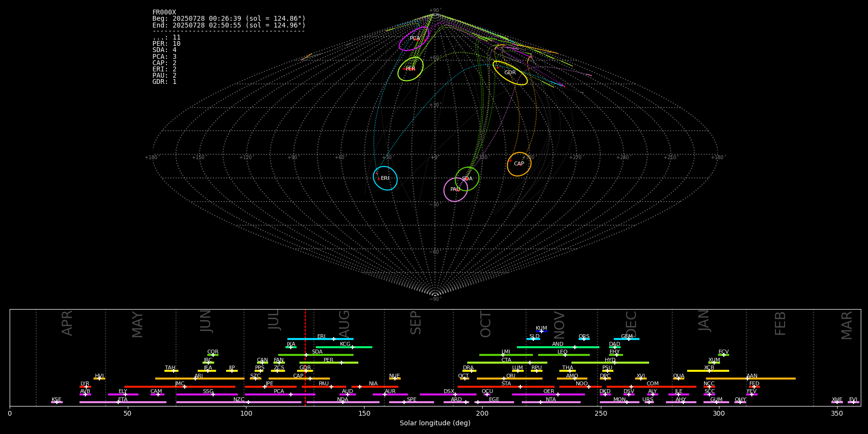Click the +210 longitude label on map

point(670,158)
